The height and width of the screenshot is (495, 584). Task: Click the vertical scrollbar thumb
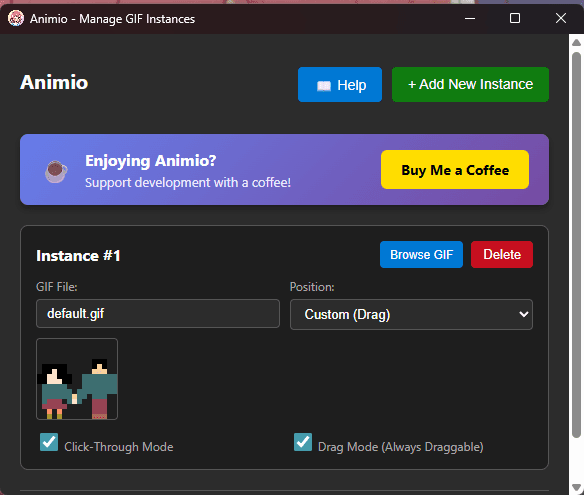576,245
